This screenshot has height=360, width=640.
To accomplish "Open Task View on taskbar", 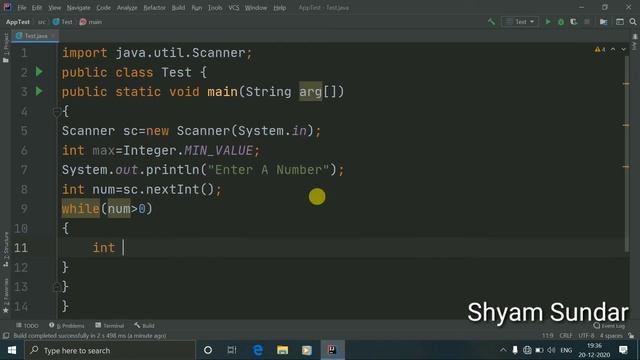I will 232,350.
